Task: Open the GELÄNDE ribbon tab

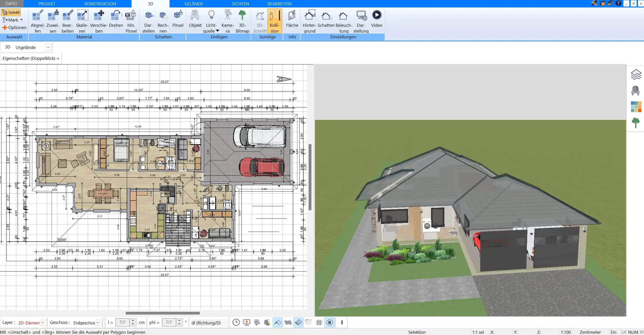Action: point(193,4)
